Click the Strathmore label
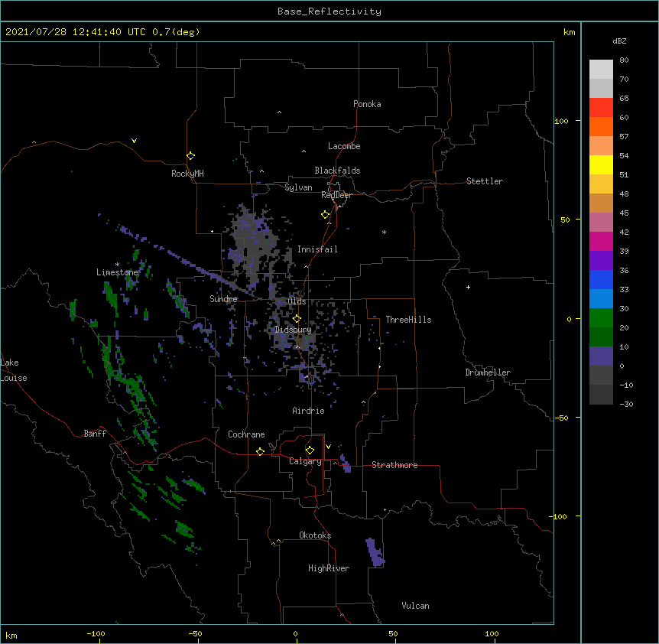This screenshot has width=659, height=644. [394, 465]
